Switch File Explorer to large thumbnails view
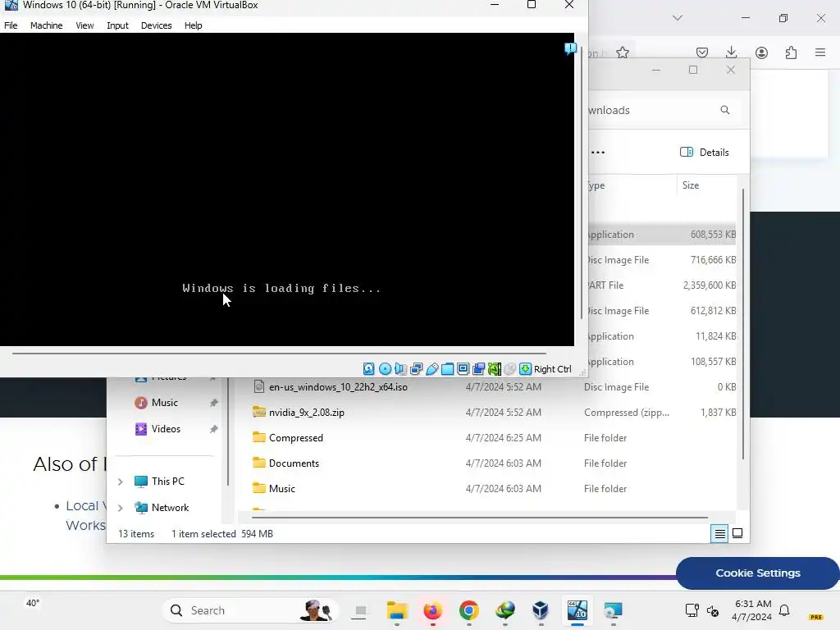This screenshot has height=630, width=840. 737,533
